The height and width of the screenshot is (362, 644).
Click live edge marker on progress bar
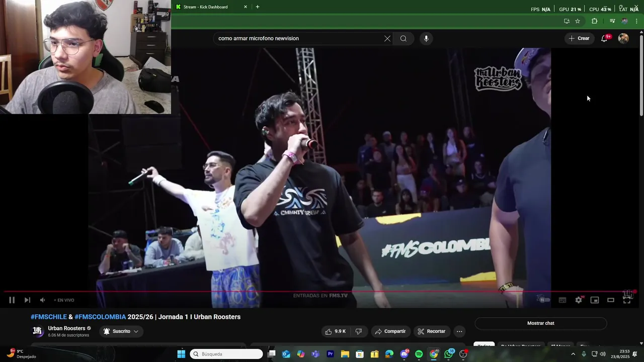635,292
